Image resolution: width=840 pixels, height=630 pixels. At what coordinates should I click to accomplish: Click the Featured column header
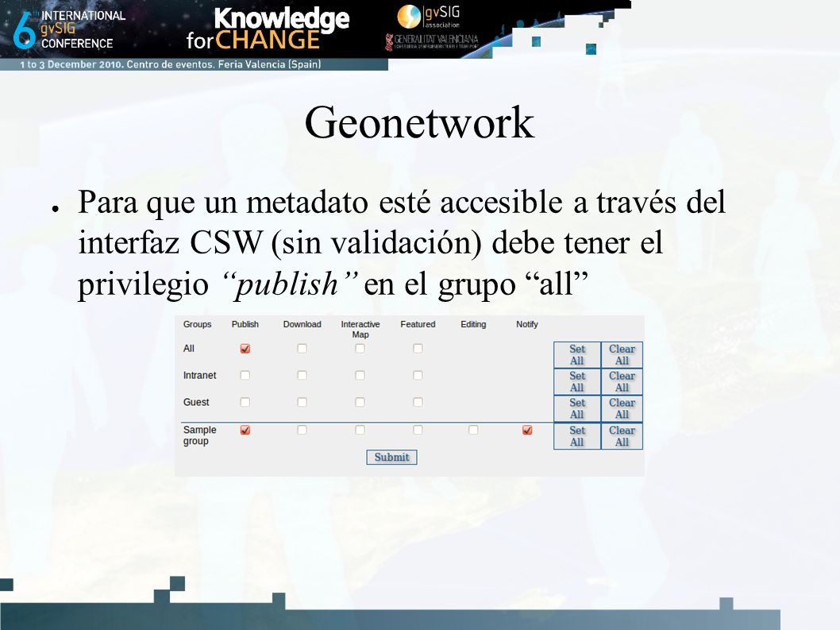[418, 324]
